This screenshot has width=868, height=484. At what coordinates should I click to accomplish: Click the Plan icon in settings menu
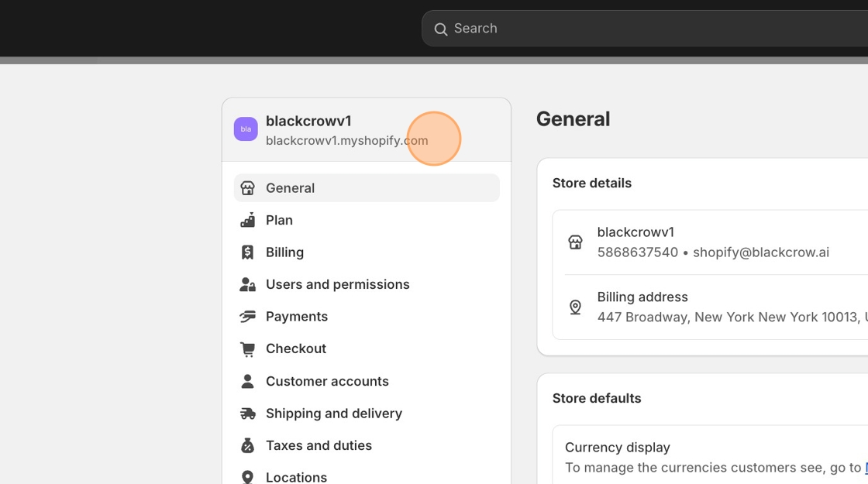248,221
